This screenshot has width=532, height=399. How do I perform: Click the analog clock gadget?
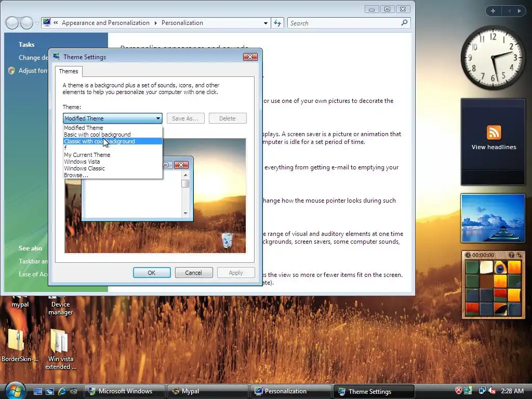[x=493, y=58]
